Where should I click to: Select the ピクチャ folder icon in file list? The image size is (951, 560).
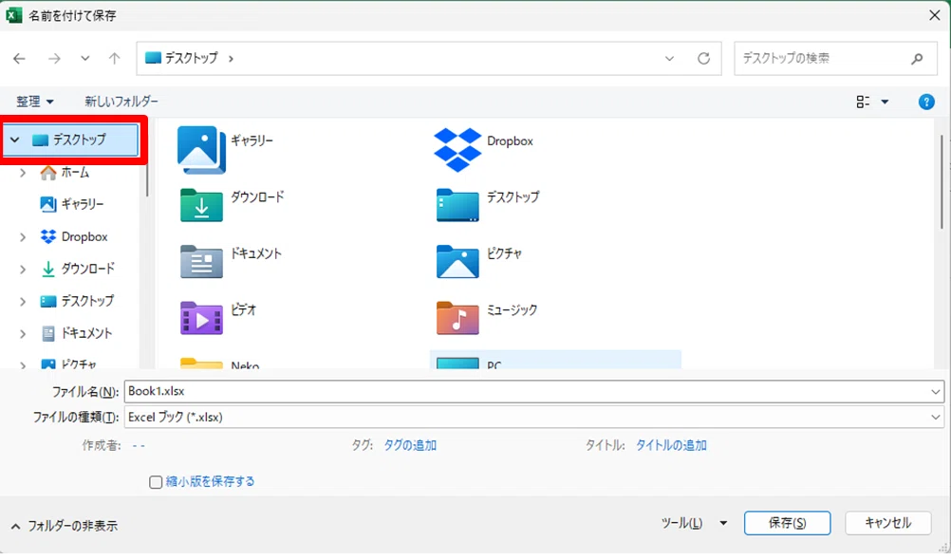tap(457, 262)
